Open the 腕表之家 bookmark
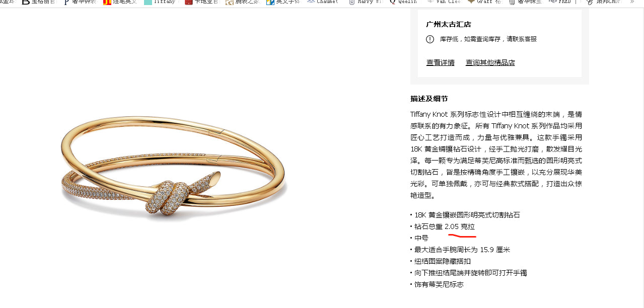The width and height of the screenshot is (644, 308). pyautogui.click(x=243, y=2)
